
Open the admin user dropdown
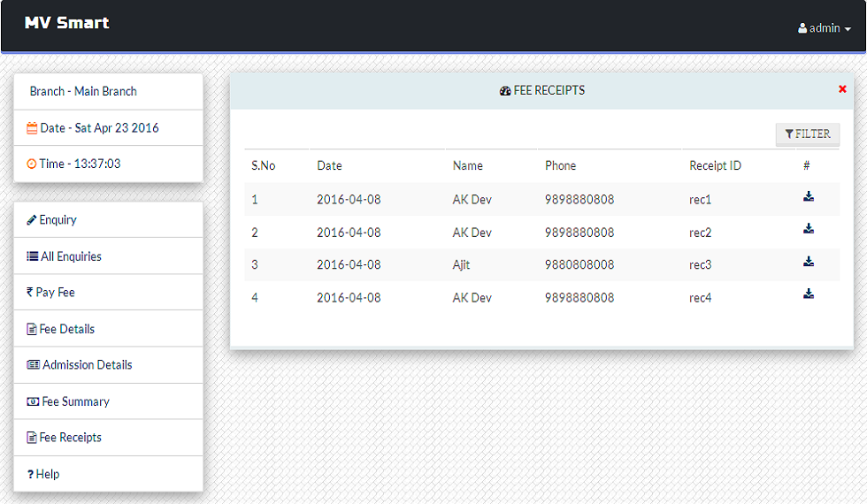point(824,28)
